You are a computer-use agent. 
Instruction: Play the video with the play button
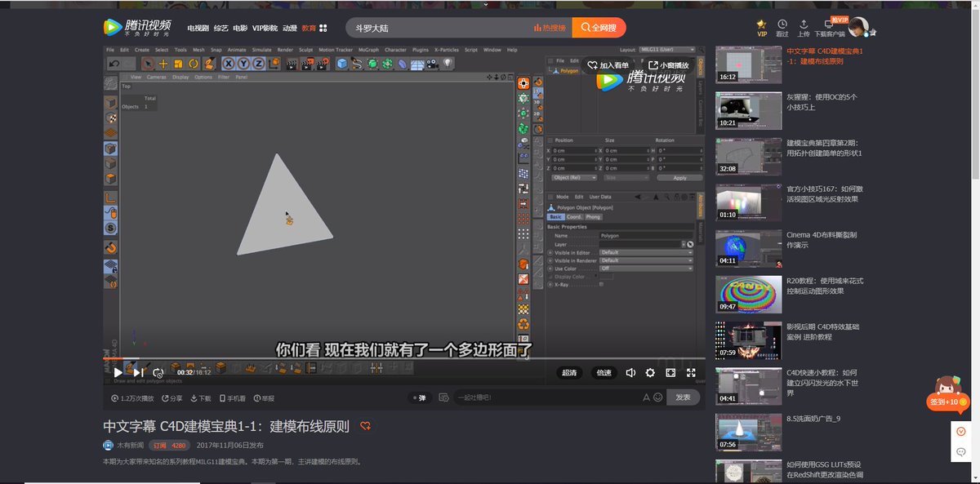118,372
